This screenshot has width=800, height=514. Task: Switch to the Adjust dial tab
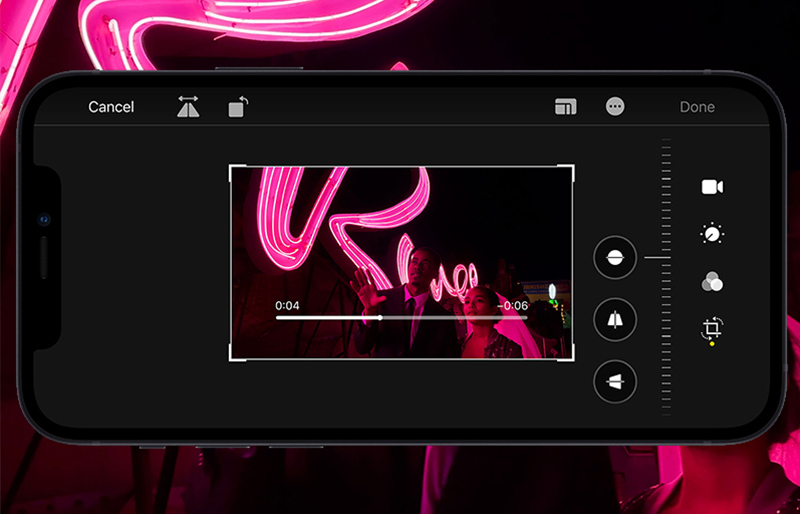(x=712, y=235)
